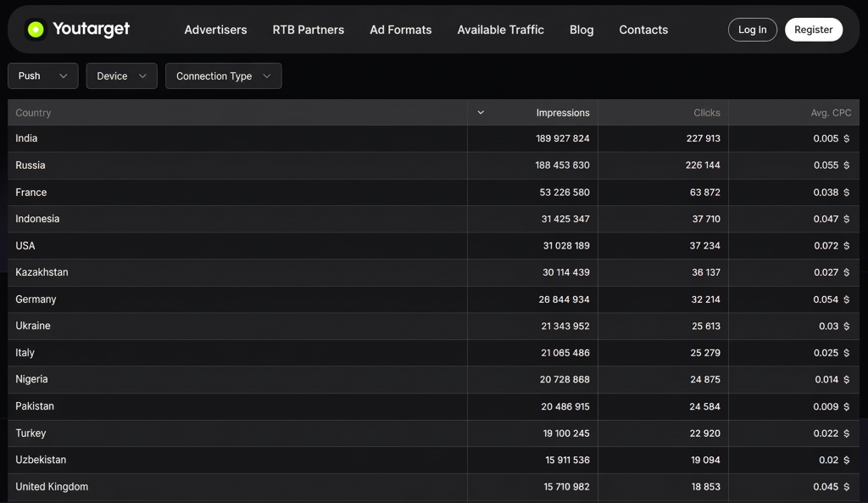The image size is (868, 503).
Task: Open the Push format dropdown
Action: 43,75
